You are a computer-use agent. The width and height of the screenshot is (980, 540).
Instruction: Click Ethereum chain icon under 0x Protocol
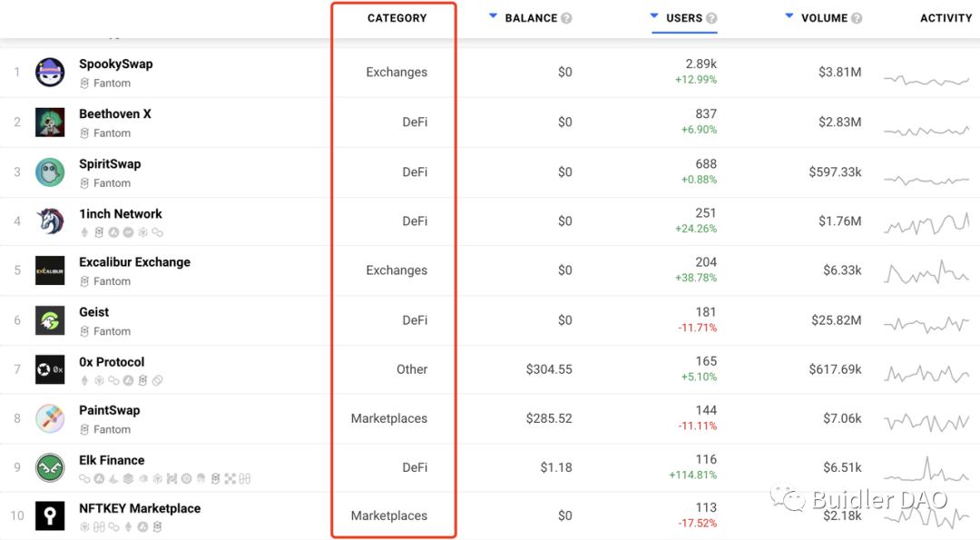[84, 380]
